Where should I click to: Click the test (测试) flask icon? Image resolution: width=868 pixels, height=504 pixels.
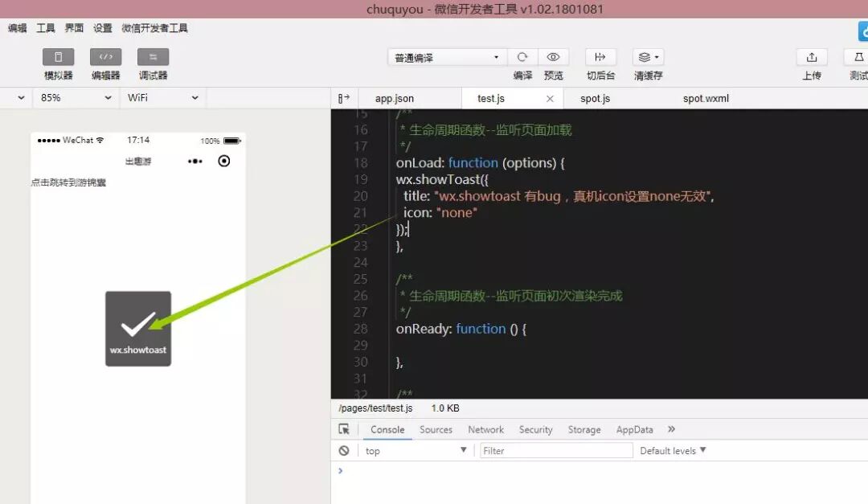[858, 57]
